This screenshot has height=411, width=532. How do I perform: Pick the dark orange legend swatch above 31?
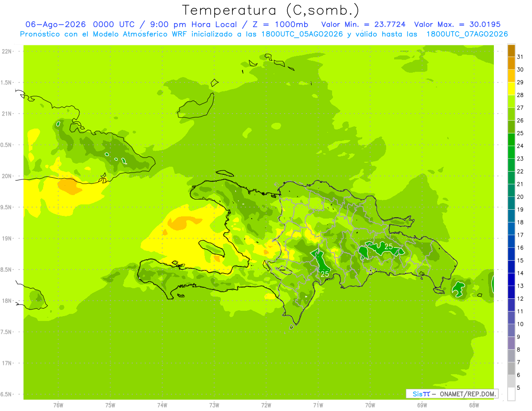(x=511, y=51)
